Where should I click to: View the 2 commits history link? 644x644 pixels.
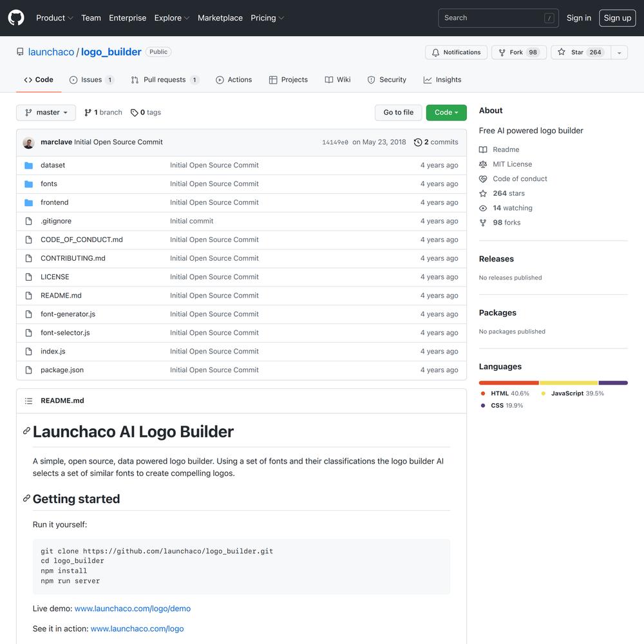tap(436, 142)
